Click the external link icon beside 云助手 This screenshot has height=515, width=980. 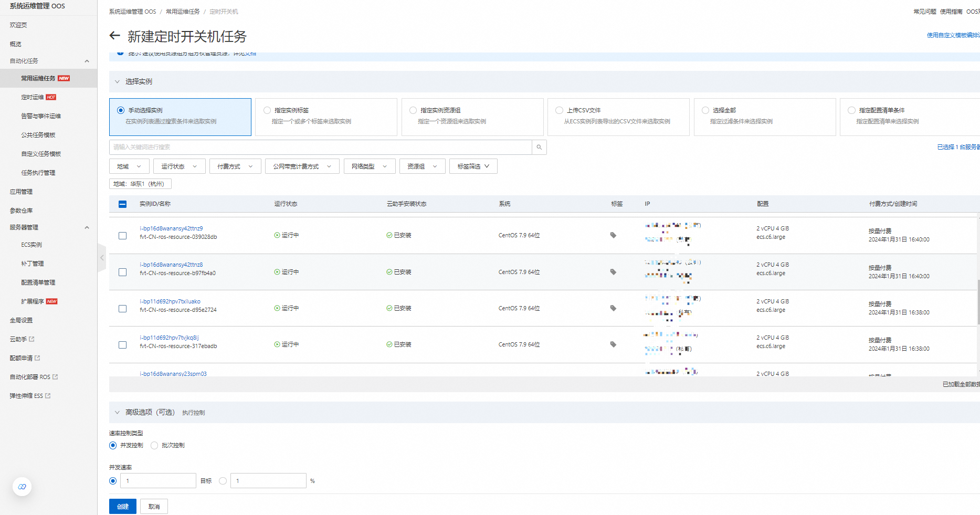click(32, 339)
